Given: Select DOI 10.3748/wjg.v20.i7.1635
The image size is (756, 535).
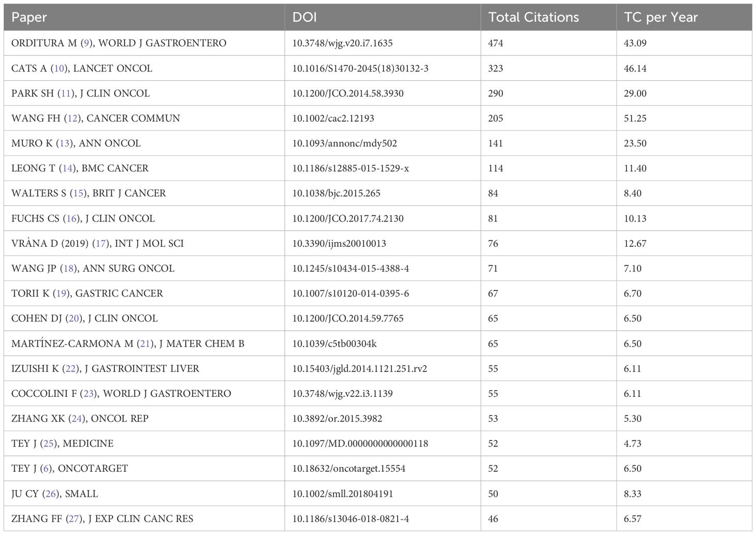Looking at the screenshot, I should coord(342,43).
